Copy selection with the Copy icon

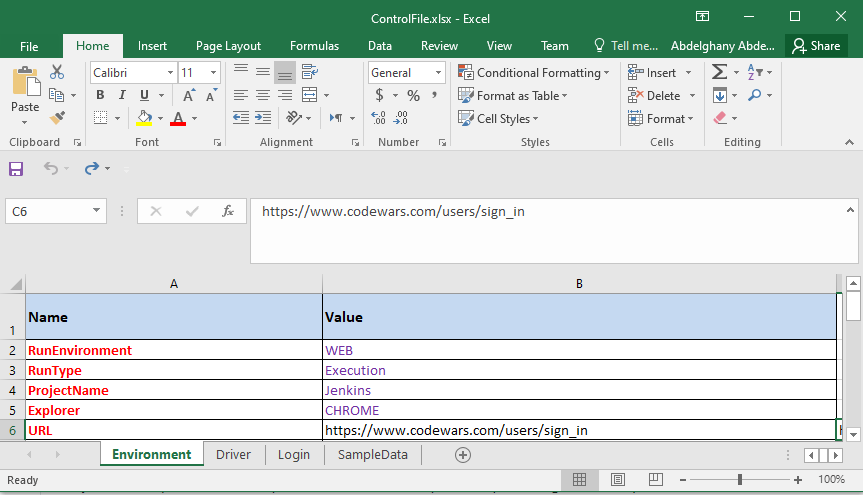56,95
